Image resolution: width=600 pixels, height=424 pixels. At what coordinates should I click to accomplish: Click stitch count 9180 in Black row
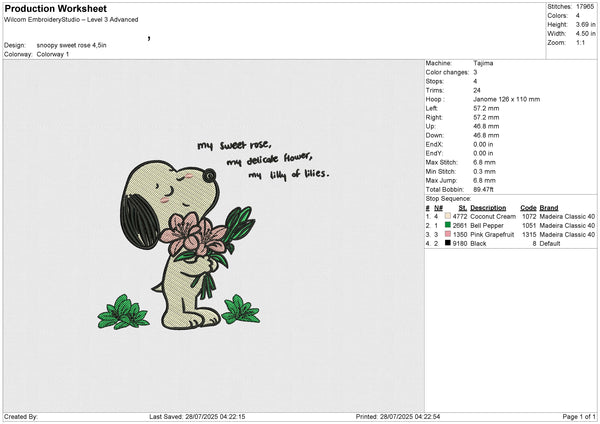[460, 243]
